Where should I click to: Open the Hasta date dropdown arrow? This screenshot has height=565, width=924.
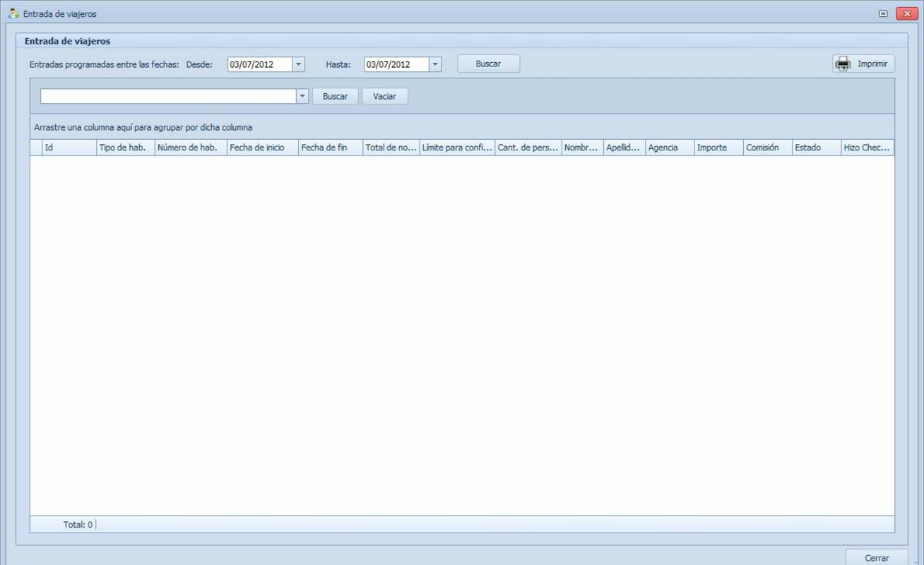(x=435, y=64)
